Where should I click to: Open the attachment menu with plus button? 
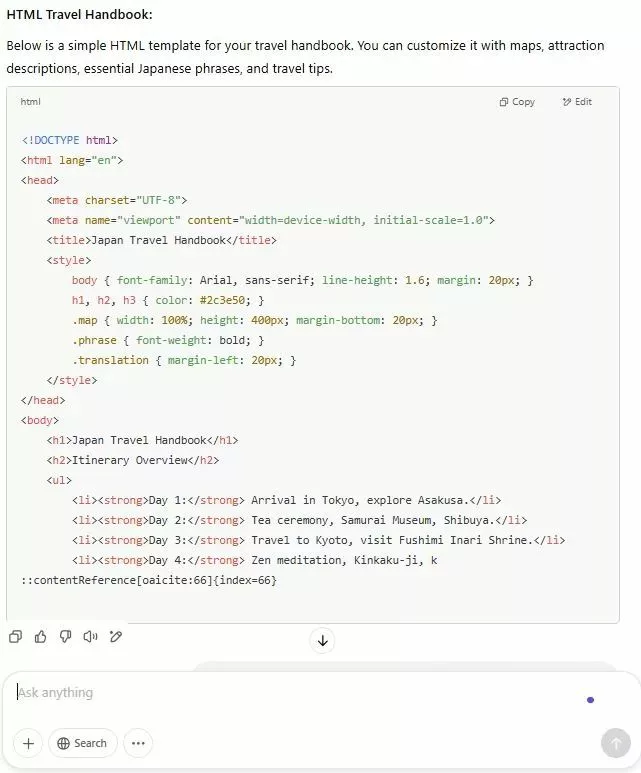[x=28, y=743]
